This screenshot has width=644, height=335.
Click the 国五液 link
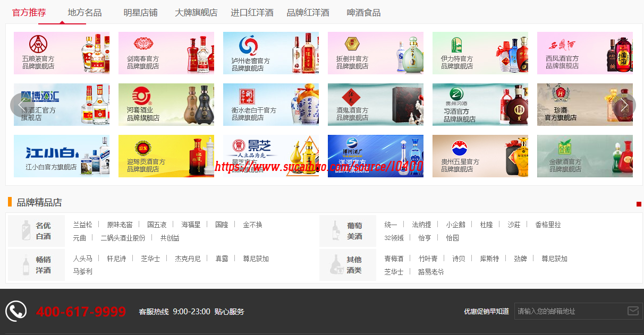click(x=157, y=225)
